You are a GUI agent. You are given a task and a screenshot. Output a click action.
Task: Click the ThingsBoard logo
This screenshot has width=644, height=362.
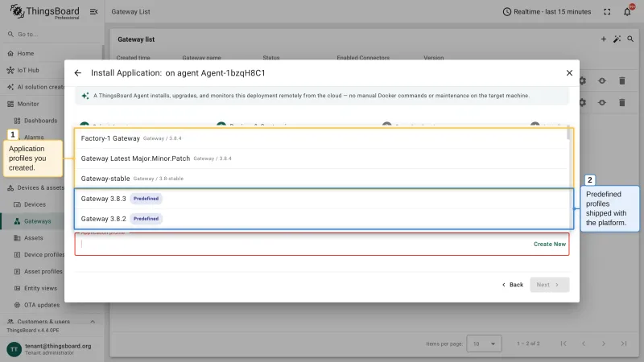point(44,12)
